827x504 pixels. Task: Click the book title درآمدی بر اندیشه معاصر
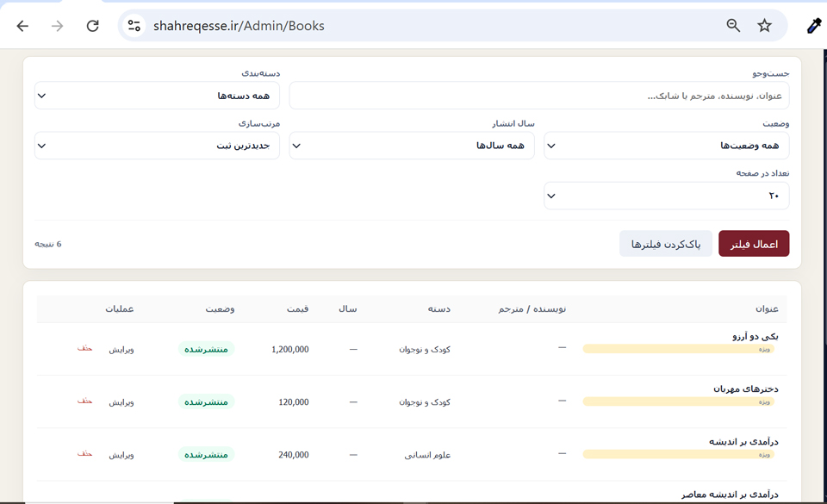coord(730,494)
